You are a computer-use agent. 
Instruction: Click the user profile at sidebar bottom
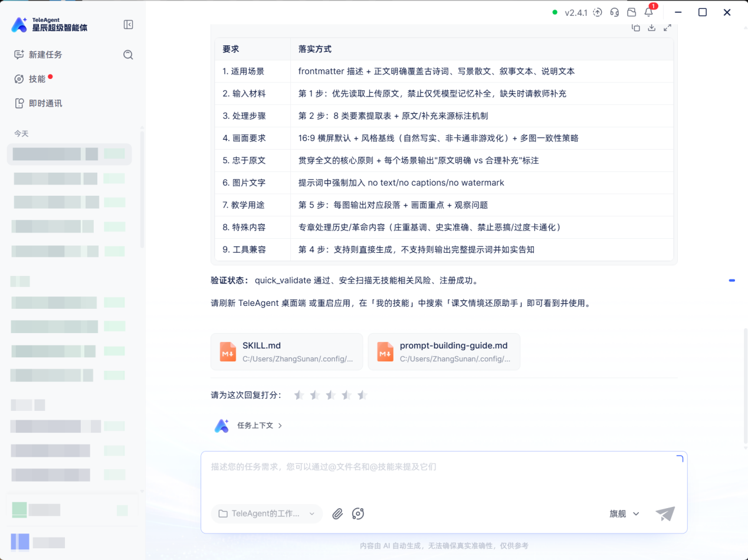tap(38, 542)
